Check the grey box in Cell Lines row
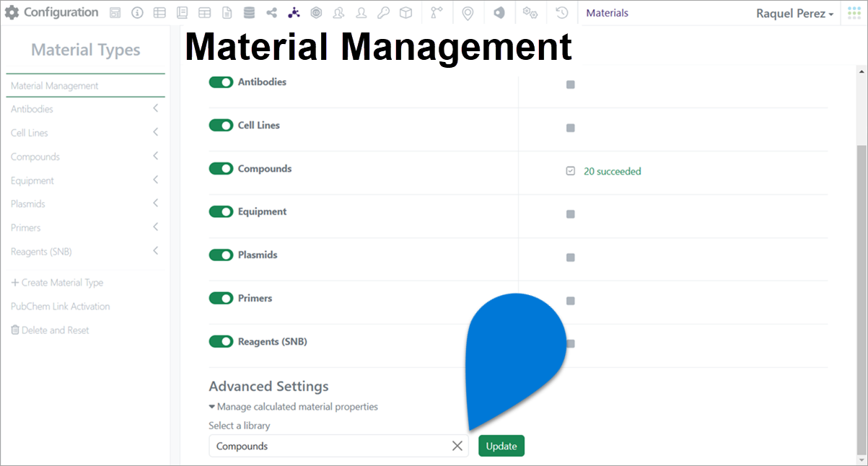 point(571,128)
